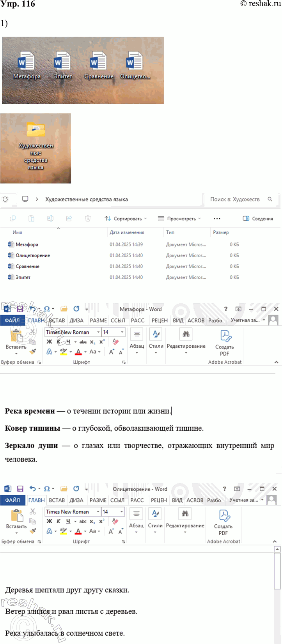Click the Сведения button in File Explorer

[x=258, y=219]
